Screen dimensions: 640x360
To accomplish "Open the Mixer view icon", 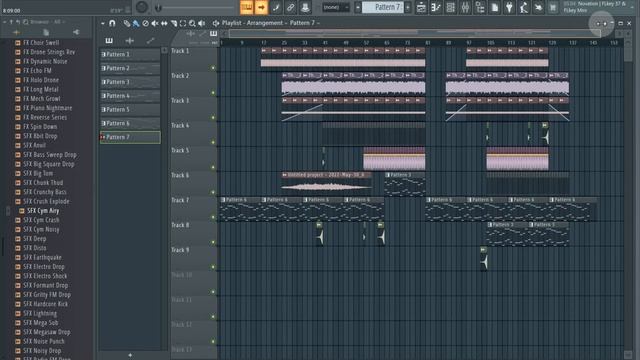I will [465, 7].
